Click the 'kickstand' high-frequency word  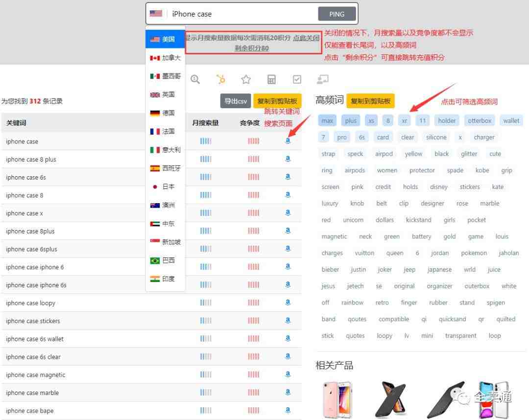418,220
